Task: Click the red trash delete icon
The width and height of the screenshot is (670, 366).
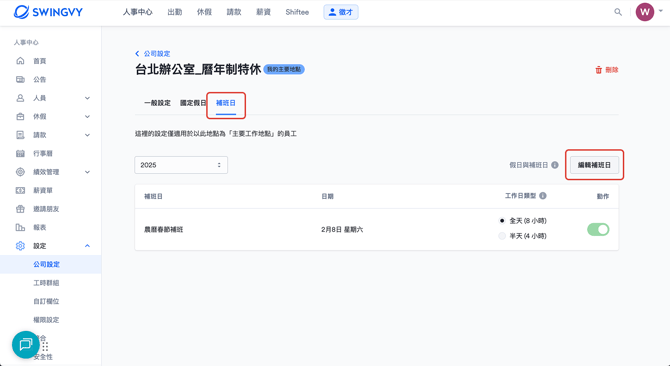Action: click(599, 70)
